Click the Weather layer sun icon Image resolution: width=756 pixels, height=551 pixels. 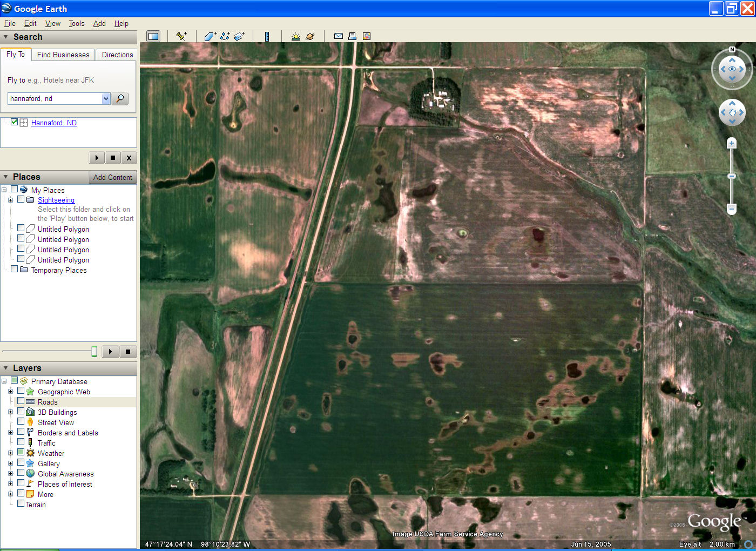tap(30, 453)
